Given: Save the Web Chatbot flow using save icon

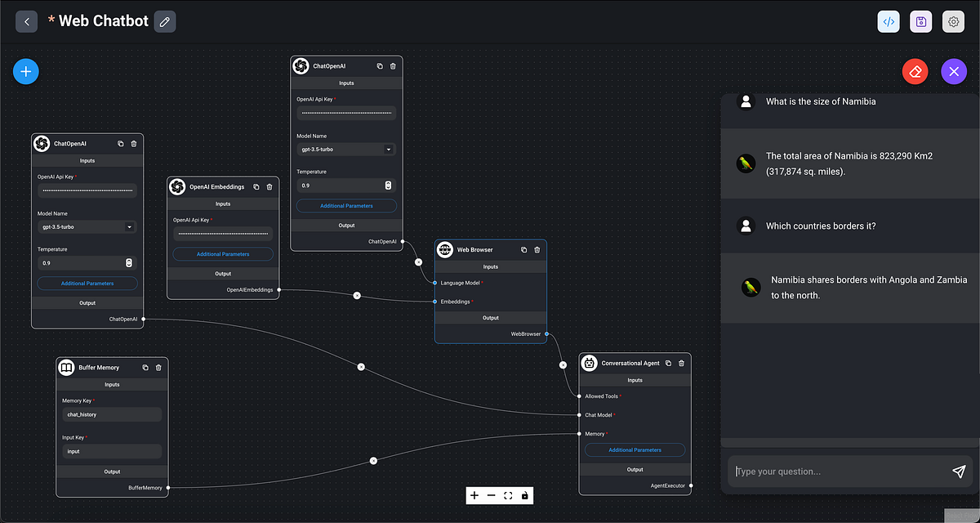Looking at the screenshot, I should (920, 21).
